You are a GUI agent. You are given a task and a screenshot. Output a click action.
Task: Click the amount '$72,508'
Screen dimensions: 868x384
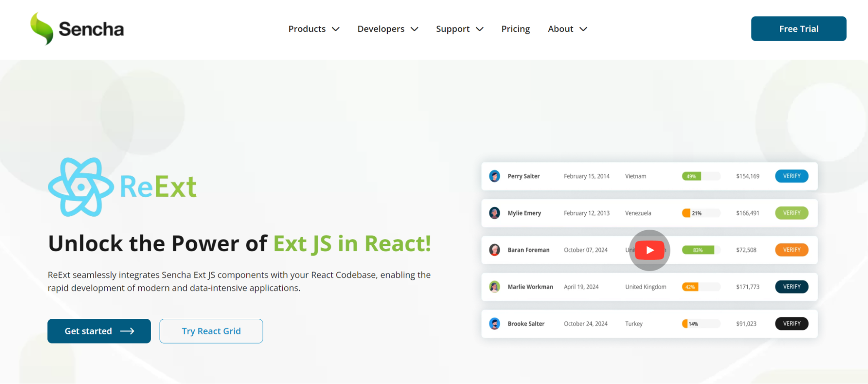[746, 250]
